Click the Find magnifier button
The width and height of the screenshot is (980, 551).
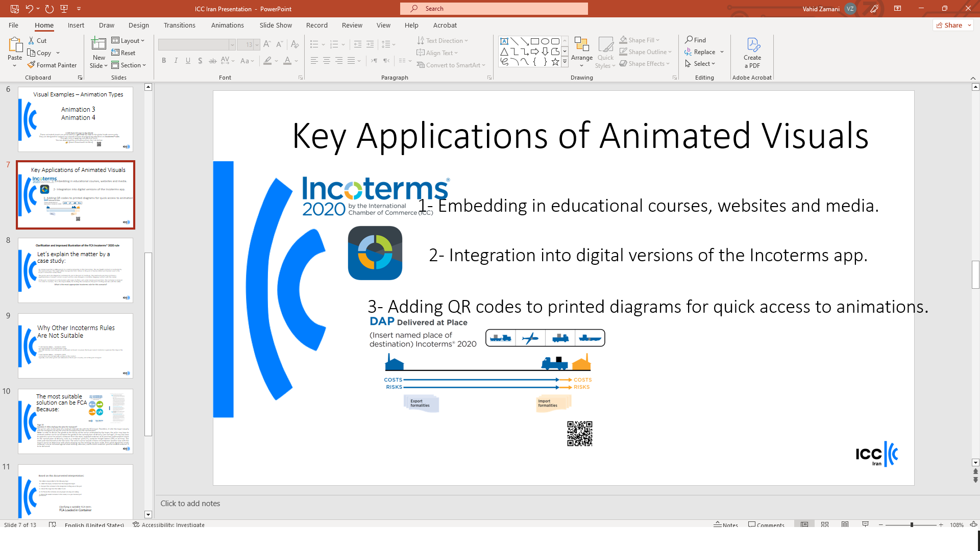pos(696,40)
